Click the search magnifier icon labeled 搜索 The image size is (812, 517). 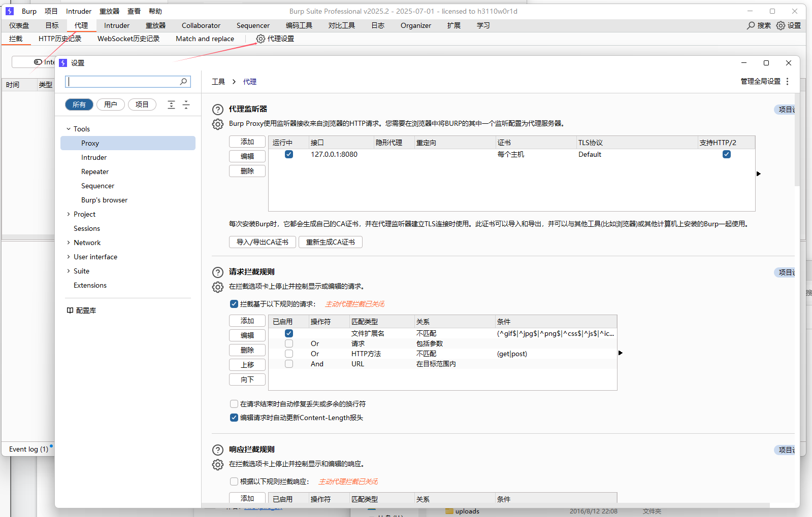(751, 25)
